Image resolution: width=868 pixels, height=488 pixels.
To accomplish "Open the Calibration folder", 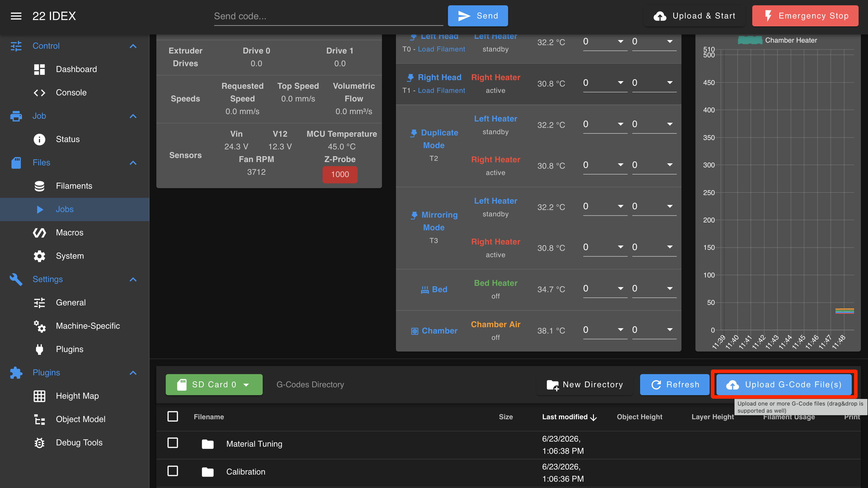I will tap(246, 472).
